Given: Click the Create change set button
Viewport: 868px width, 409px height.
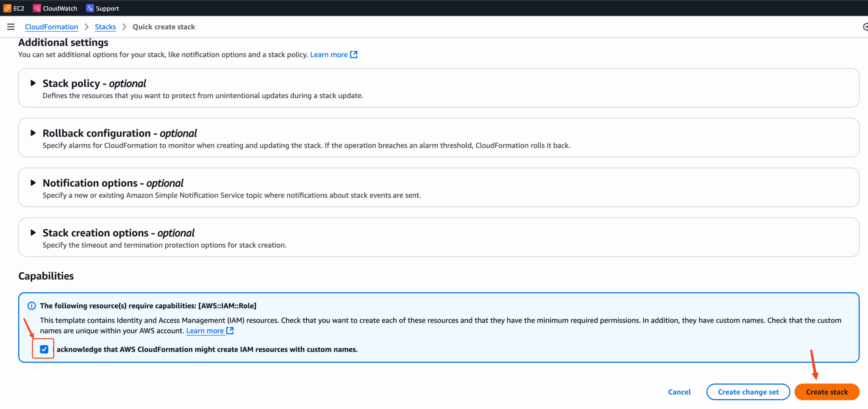Looking at the screenshot, I should (x=748, y=392).
